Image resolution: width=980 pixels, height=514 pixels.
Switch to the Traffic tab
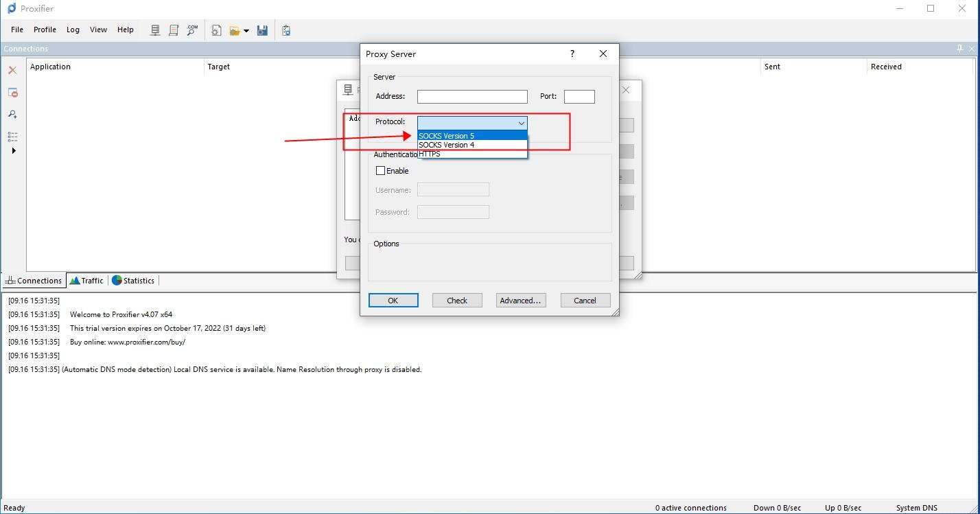[x=86, y=281]
